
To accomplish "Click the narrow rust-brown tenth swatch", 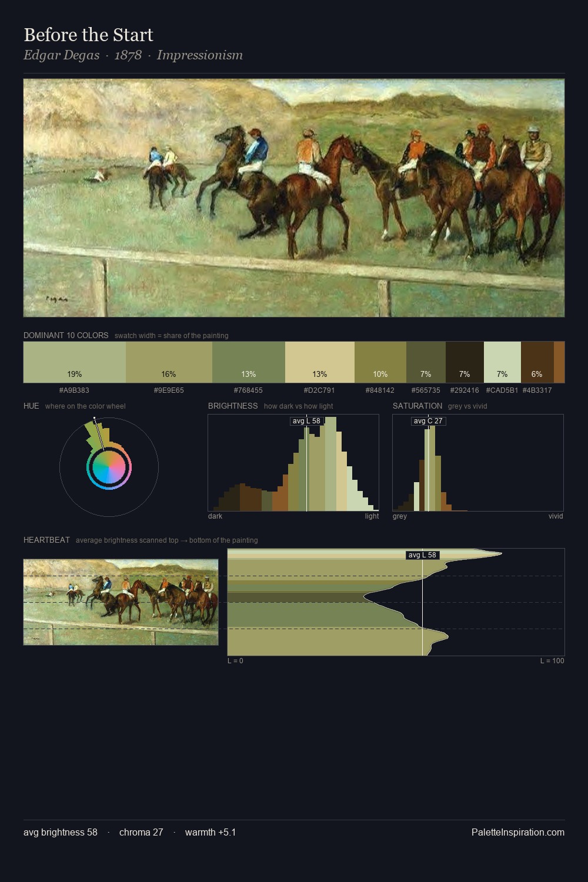I will coord(559,362).
